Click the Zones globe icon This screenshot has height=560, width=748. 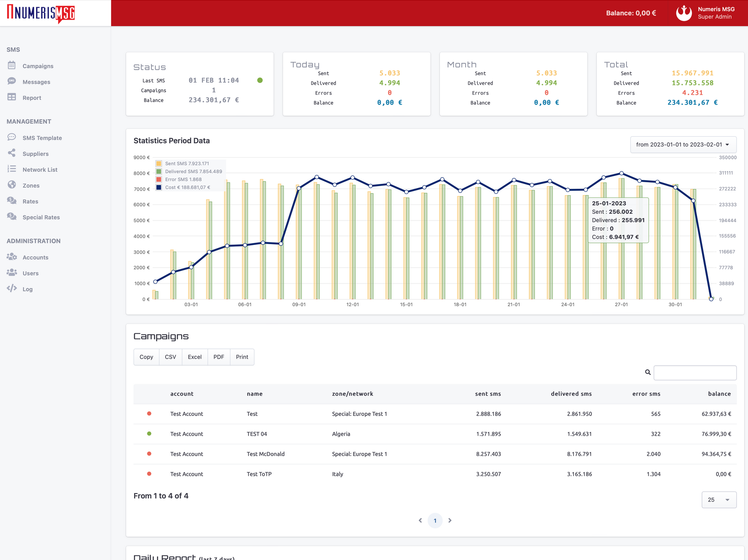coord(12,185)
